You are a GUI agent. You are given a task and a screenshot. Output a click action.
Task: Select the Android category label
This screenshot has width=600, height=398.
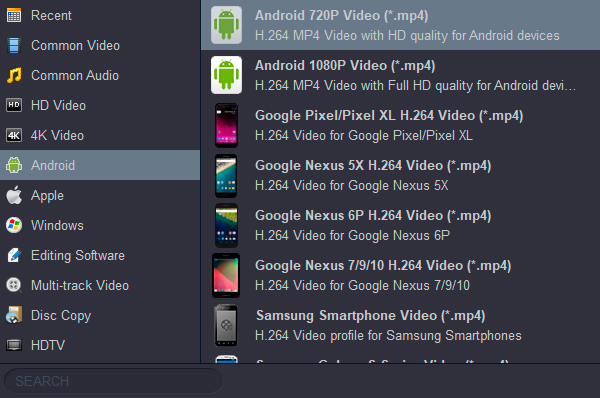53,165
